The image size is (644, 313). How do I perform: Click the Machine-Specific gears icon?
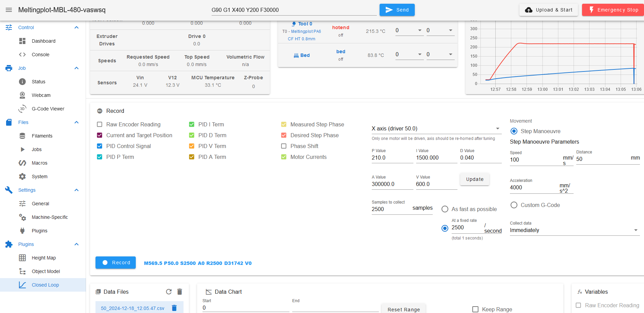(x=22, y=217)
